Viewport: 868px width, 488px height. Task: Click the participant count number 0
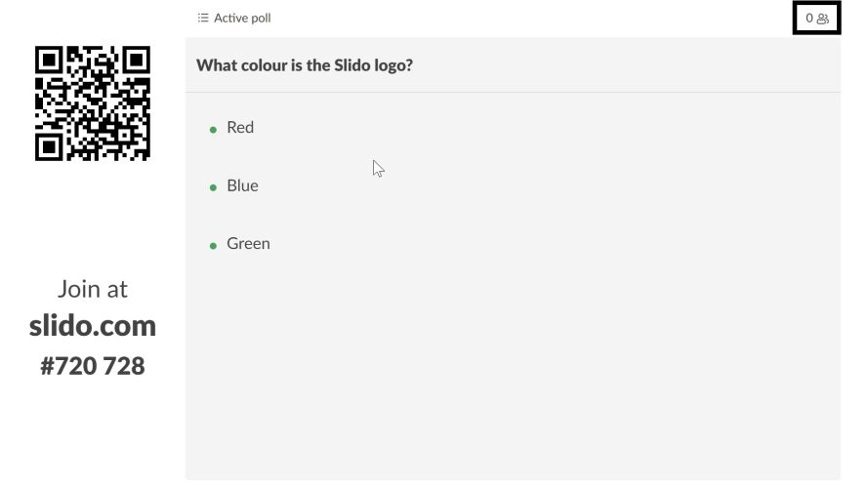(x=809, y=18)
